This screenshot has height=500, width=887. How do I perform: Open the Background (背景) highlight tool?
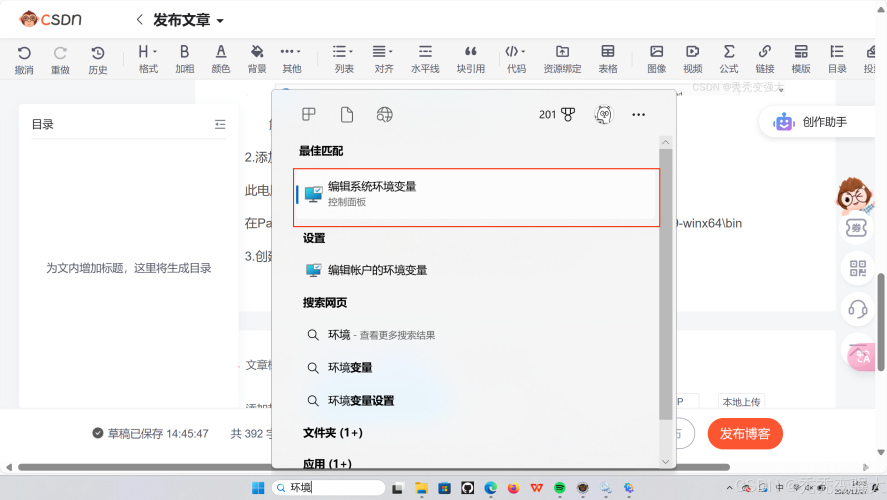(257, 59)
